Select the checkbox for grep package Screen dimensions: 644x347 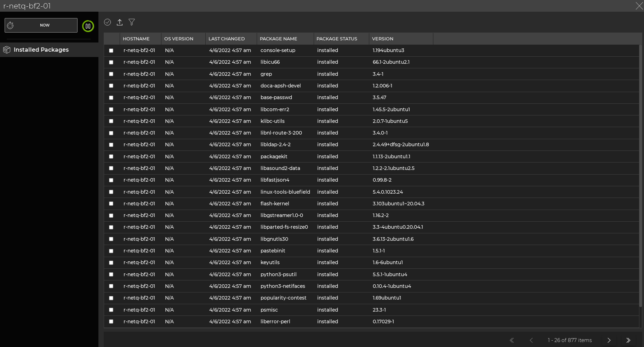click(x=111, y=74)
